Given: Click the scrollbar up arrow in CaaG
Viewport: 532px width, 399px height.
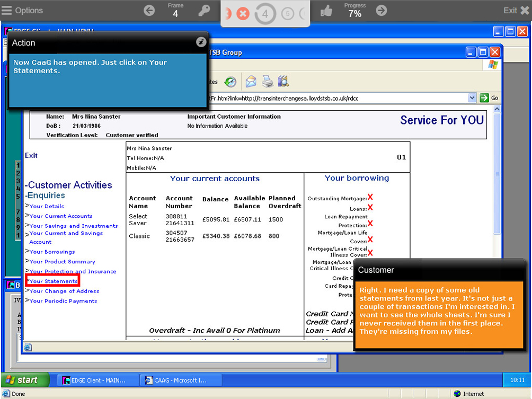Looking at the screenshot, I should click(x=497, y=109).
